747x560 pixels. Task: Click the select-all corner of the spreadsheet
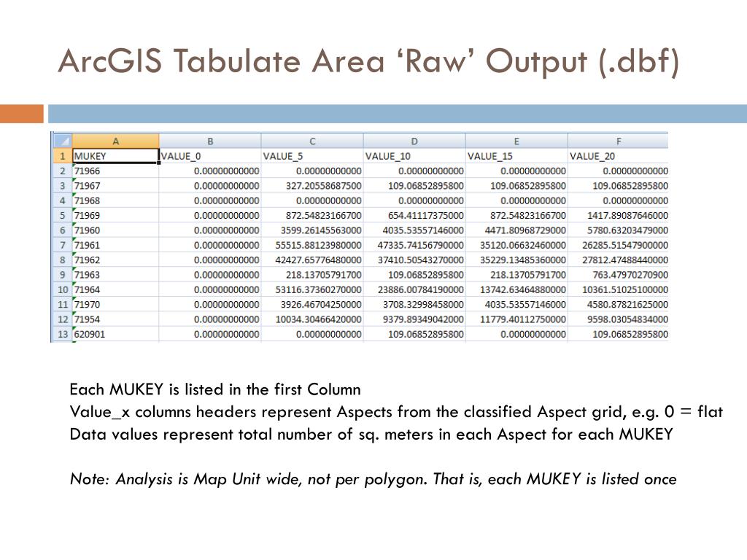pyautogui.click(x=62, y=141)
